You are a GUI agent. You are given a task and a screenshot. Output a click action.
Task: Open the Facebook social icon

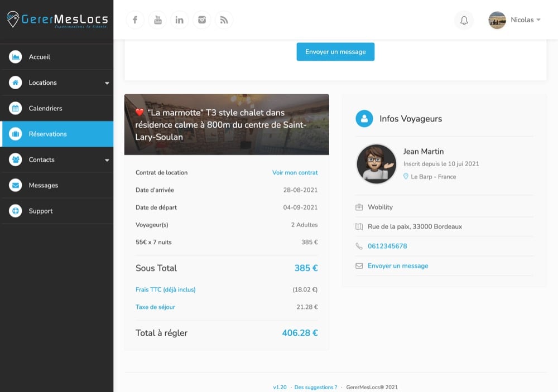pos(135,20)
